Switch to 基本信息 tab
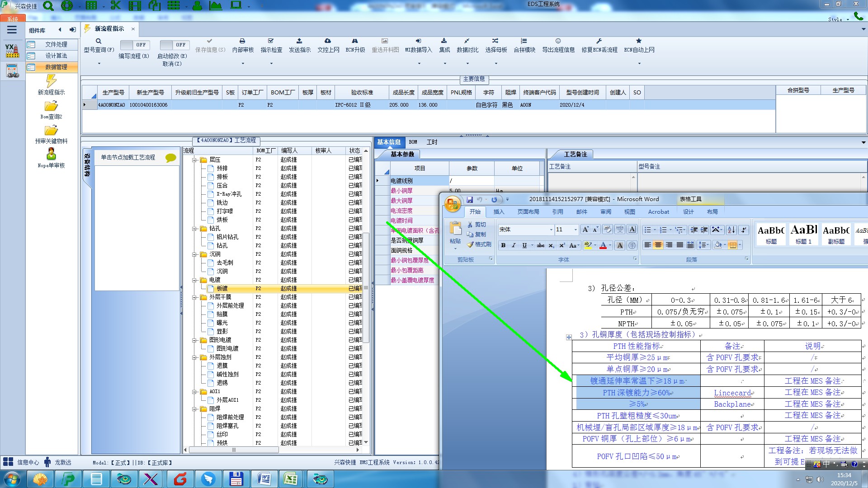The image size is (868, 488). 389,142
